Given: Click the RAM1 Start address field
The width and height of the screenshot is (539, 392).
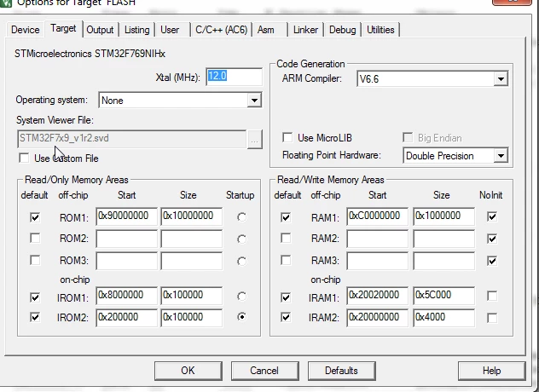Looking at the screenshot, I should point(378,216).
